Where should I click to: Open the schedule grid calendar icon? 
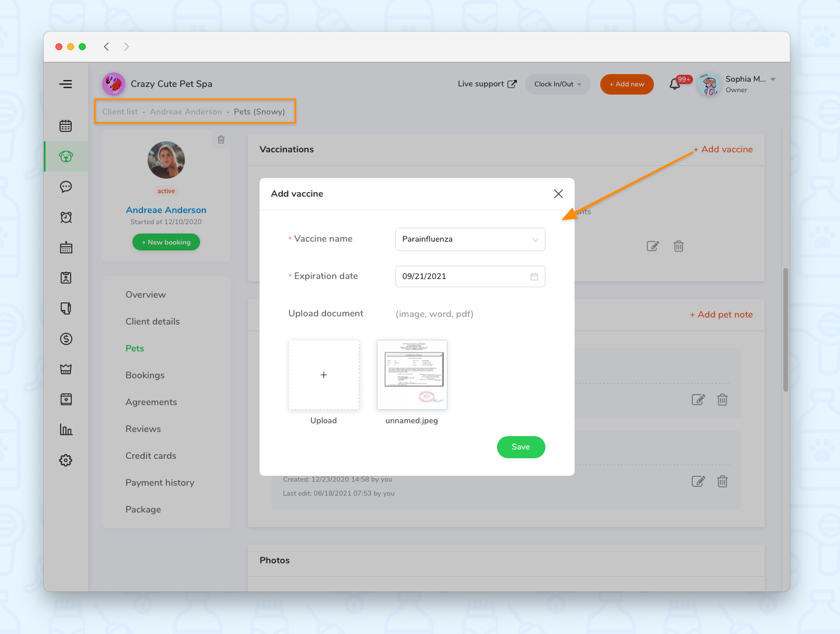tap(66, 248)
